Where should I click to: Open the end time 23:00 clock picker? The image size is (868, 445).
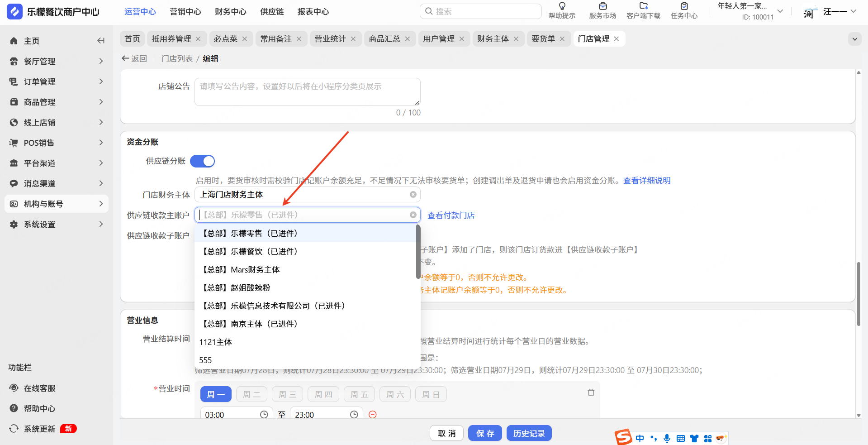pos(354,415)
